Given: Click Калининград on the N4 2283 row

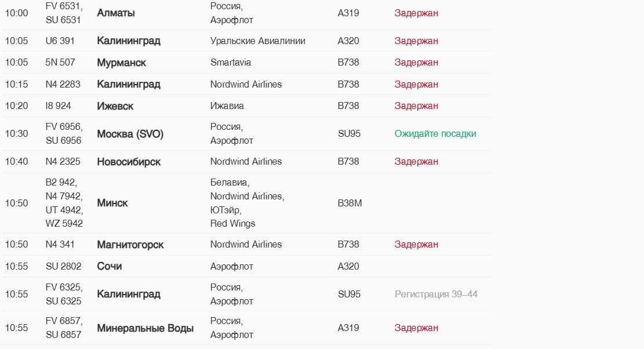Looking at the screenshot, I should point(129,85).
